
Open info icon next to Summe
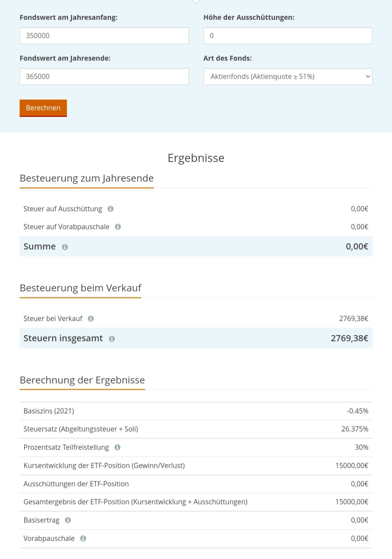[x=65, y=247]
